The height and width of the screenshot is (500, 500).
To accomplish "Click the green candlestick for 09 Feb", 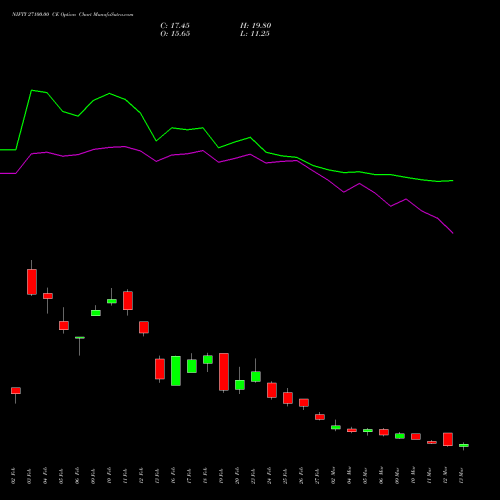I will click(96, 313).
